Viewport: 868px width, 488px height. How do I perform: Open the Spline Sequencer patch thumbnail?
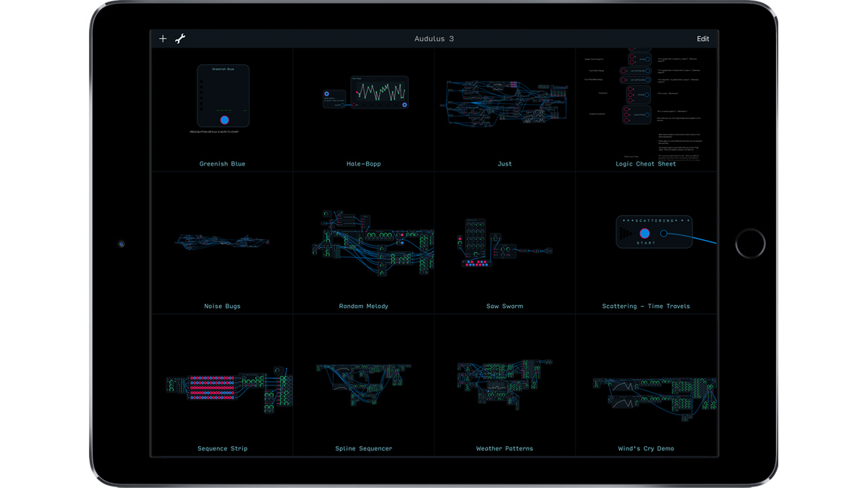(365, 384)
